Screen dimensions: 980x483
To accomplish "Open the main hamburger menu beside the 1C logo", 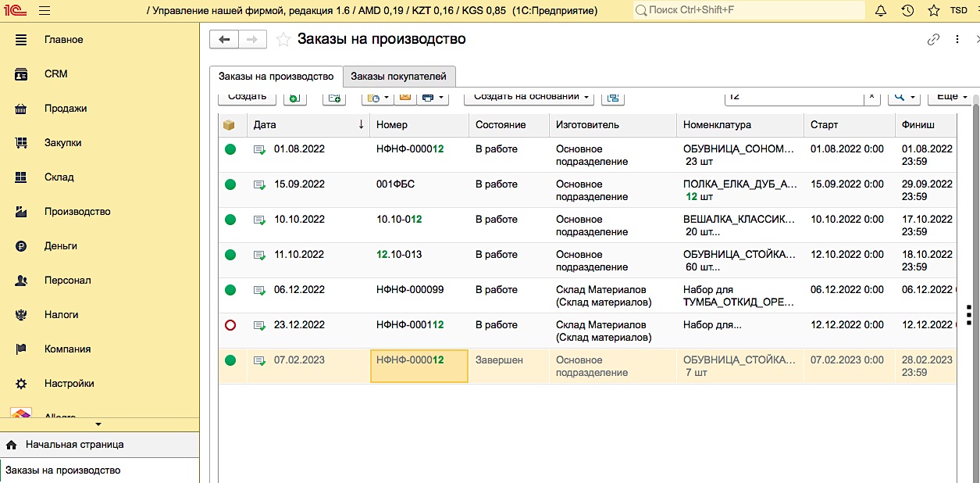I will tap(44, 11).
